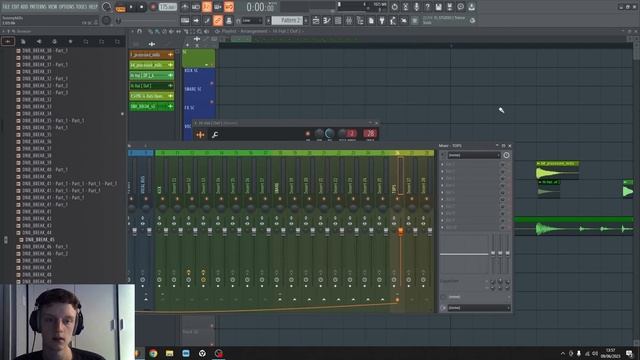Screen dimensions: 640x360
Task: Click the 175 tempo field
Action: [x=167, y=7]
